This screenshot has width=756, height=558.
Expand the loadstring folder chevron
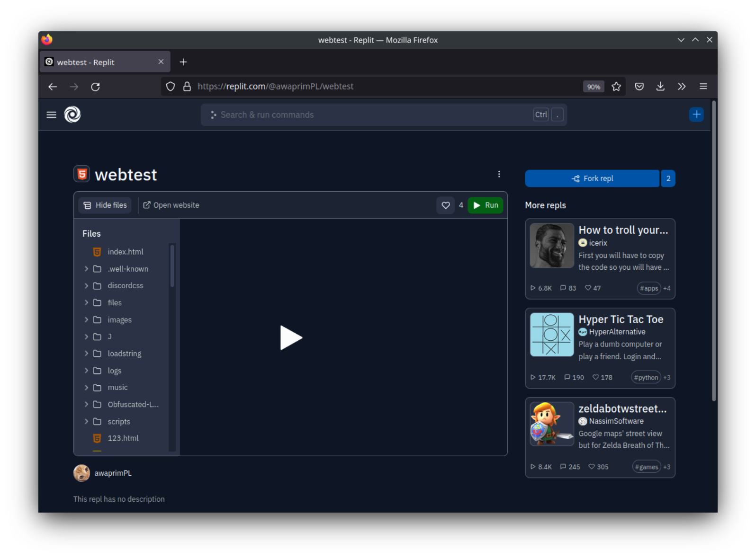[86, 354]
